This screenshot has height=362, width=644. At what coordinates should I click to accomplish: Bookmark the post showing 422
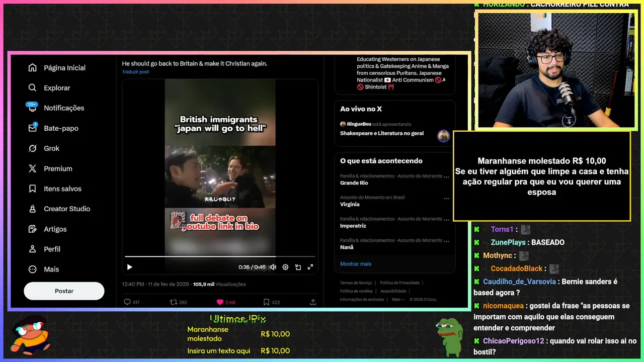pos(266,302)
